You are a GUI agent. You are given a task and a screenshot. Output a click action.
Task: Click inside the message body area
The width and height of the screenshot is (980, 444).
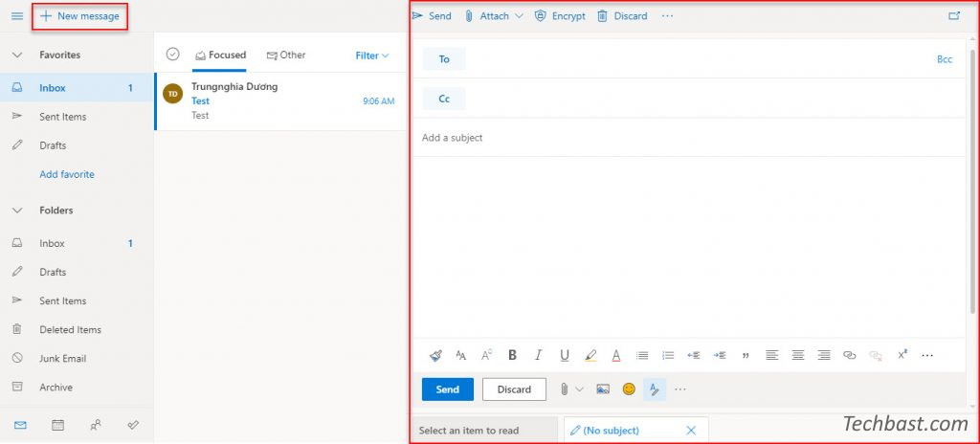(689, 247)
